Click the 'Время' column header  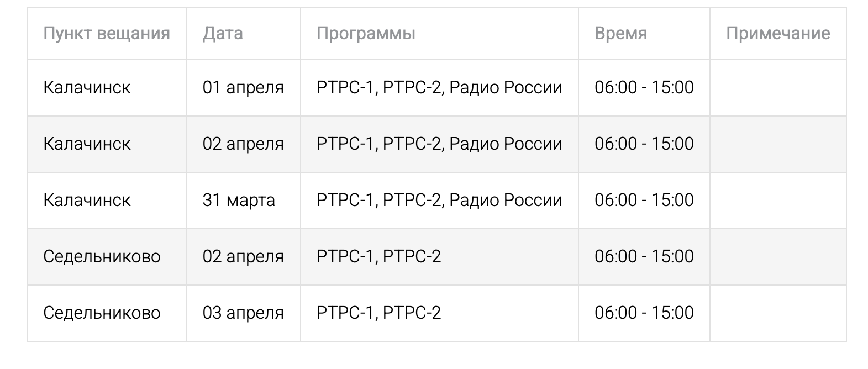620,33
